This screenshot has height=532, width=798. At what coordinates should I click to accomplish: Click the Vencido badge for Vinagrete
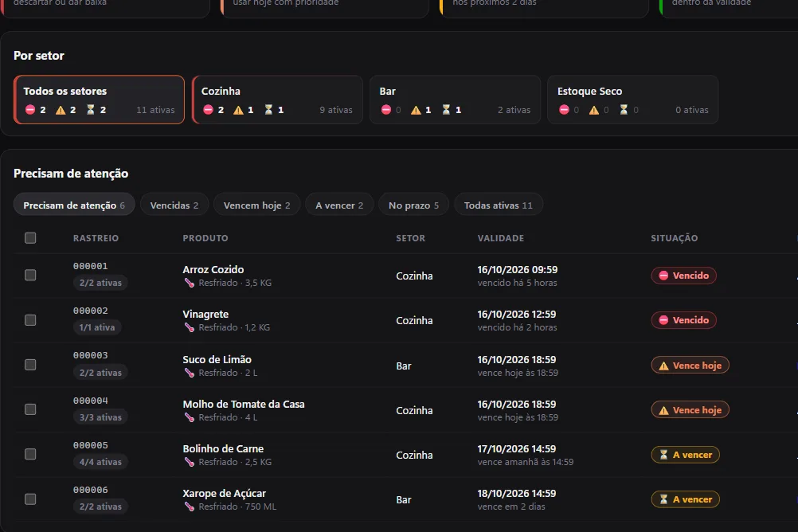click(683, 320)
